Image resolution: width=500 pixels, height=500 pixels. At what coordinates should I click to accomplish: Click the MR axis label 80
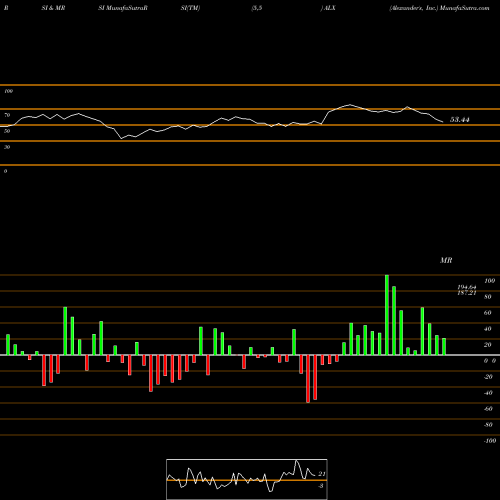pos(488,297)
